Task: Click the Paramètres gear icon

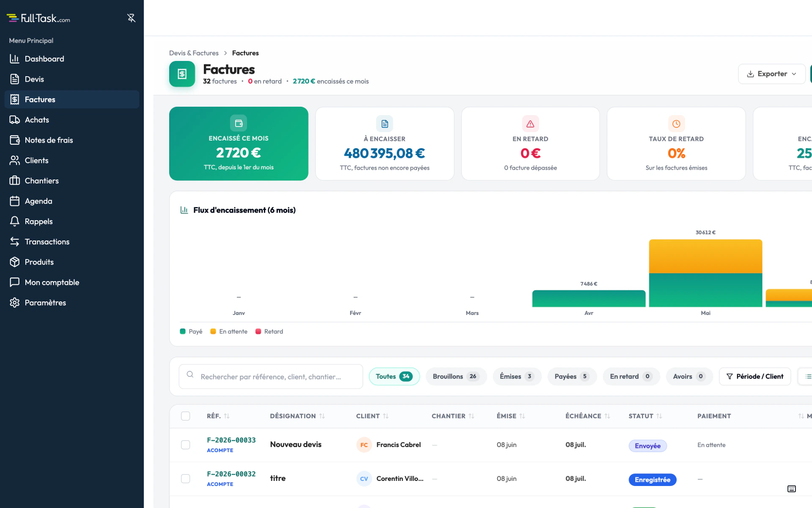Action: 15,303
